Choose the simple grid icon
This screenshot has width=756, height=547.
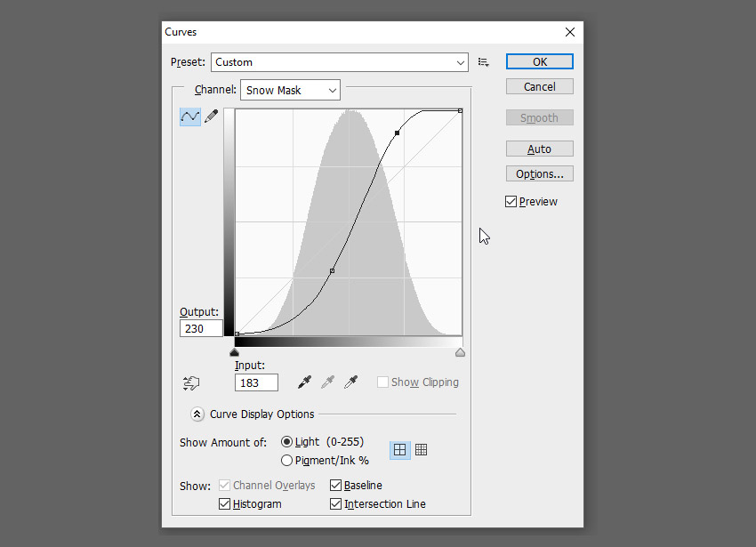coord(399,450)
